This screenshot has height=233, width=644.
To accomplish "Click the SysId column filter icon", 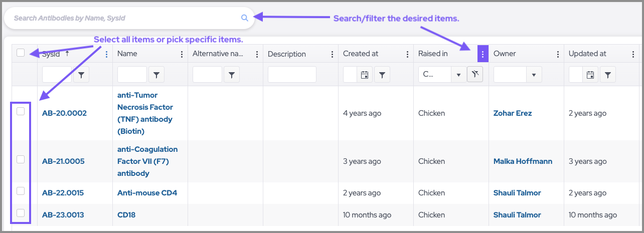I will pyautogui.click(x=81, y=75).
